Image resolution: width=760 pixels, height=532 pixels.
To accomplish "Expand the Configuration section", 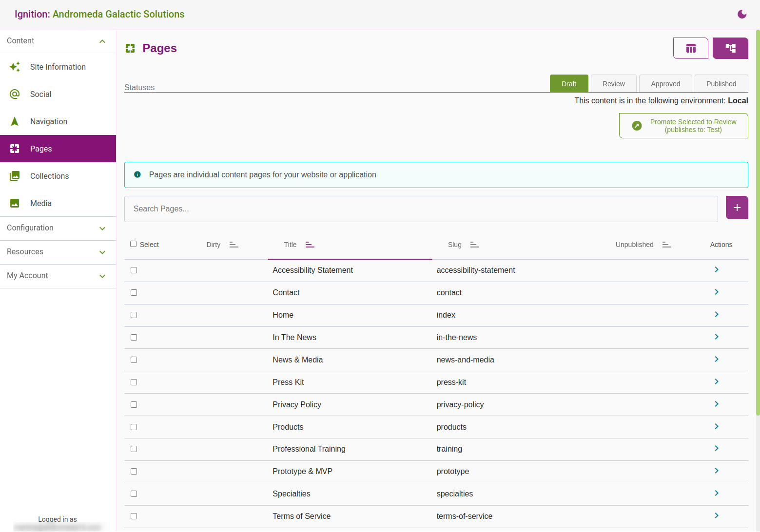I will pyautogui.click(x=58, y=228).
